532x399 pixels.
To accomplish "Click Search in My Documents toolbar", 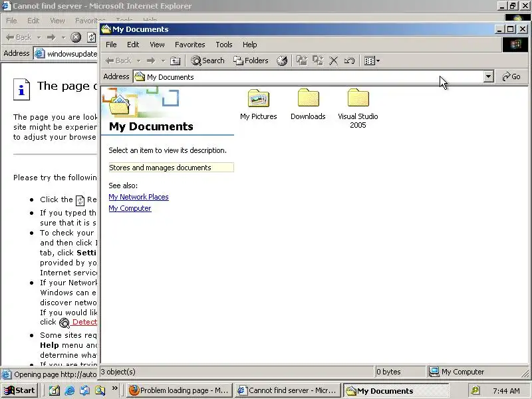I will pyautogui.click(x=207, y=61).
